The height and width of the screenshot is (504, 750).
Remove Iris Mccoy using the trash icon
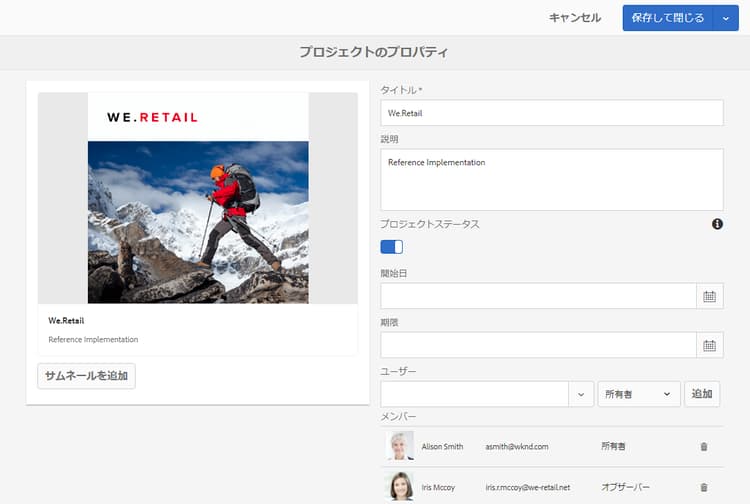point(704,487)
